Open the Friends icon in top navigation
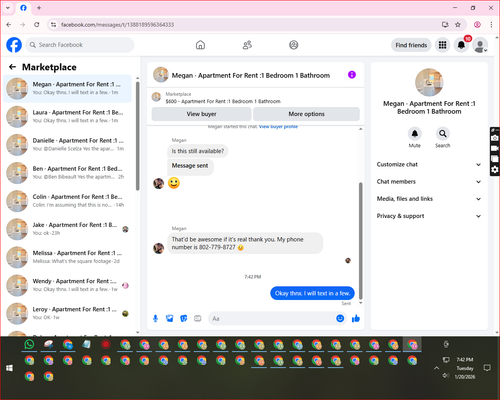Screen dimensions: 500x400 pos(247,45)
